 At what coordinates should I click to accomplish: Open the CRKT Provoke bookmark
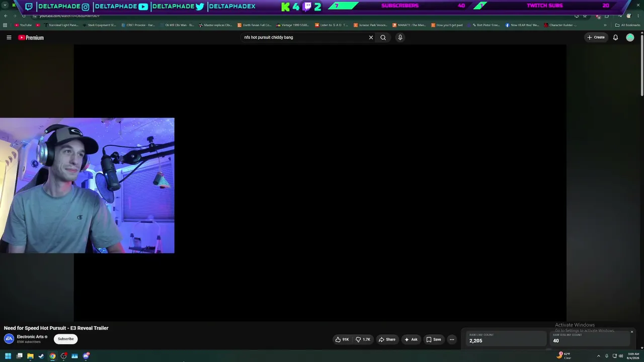point(138,25)
